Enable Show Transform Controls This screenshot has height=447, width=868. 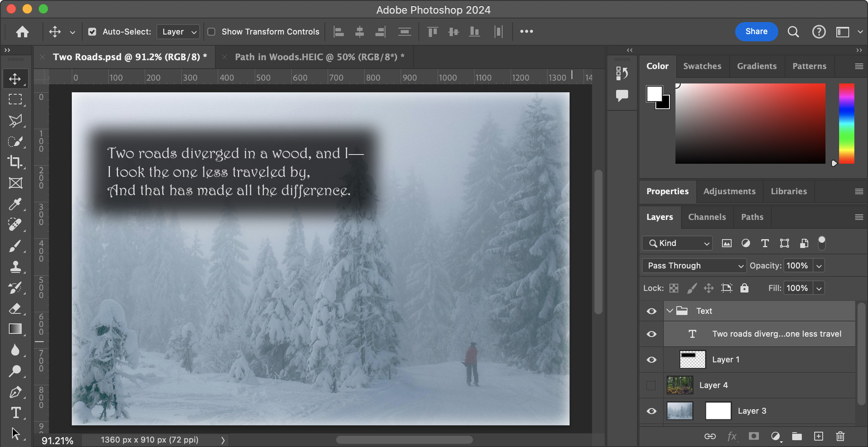[x=211, y=32]
